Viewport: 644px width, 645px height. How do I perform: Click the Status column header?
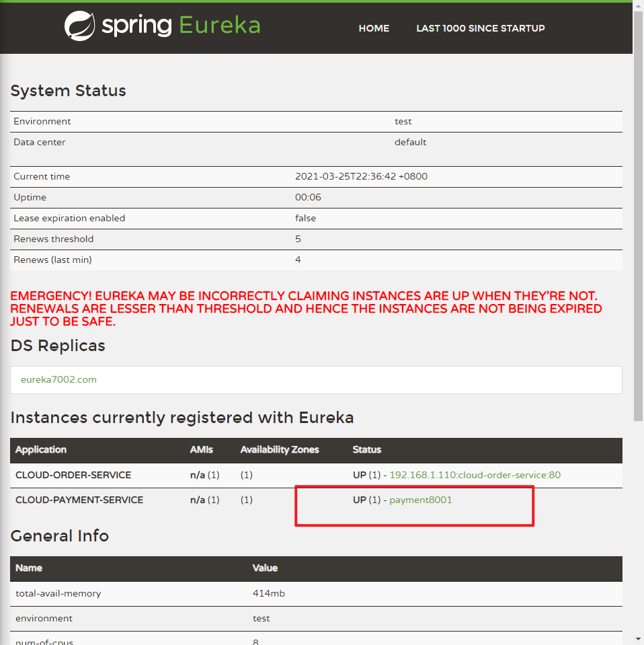367,449
